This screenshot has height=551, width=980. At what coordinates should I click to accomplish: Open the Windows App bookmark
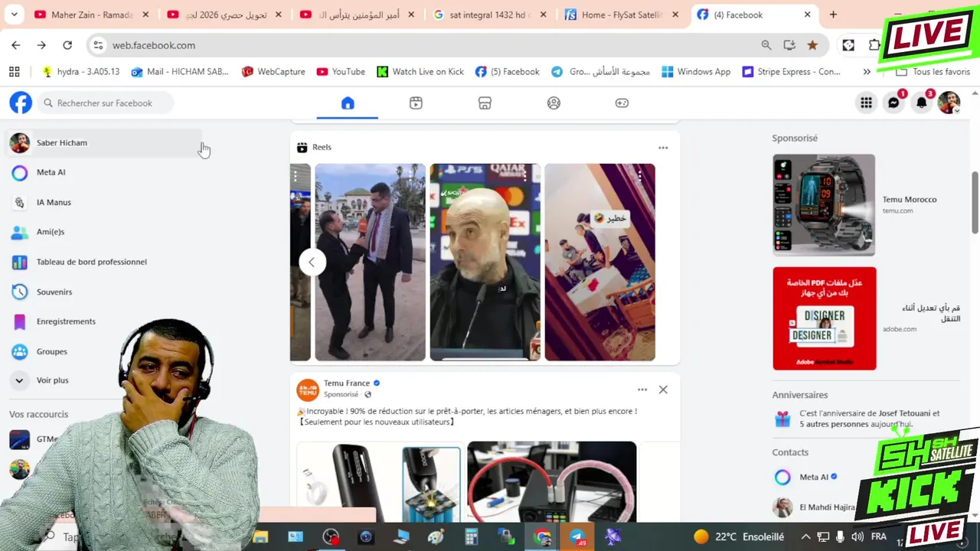(696, 72)
